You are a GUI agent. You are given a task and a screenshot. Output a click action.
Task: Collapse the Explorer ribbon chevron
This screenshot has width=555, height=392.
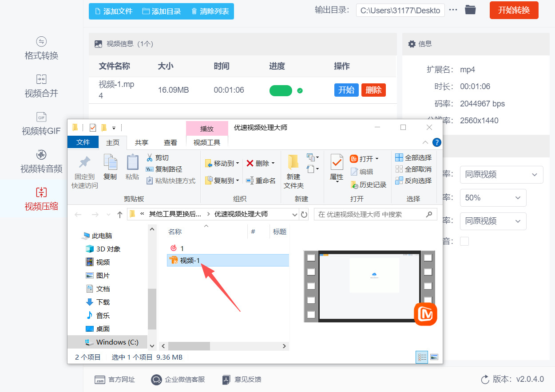(x=425, y=142)
